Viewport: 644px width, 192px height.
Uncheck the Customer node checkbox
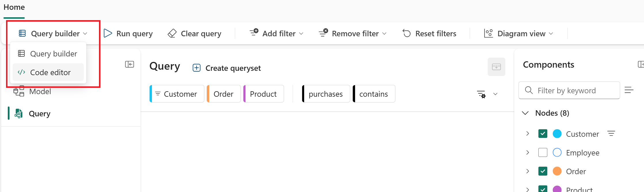click(x=543, y=134)
